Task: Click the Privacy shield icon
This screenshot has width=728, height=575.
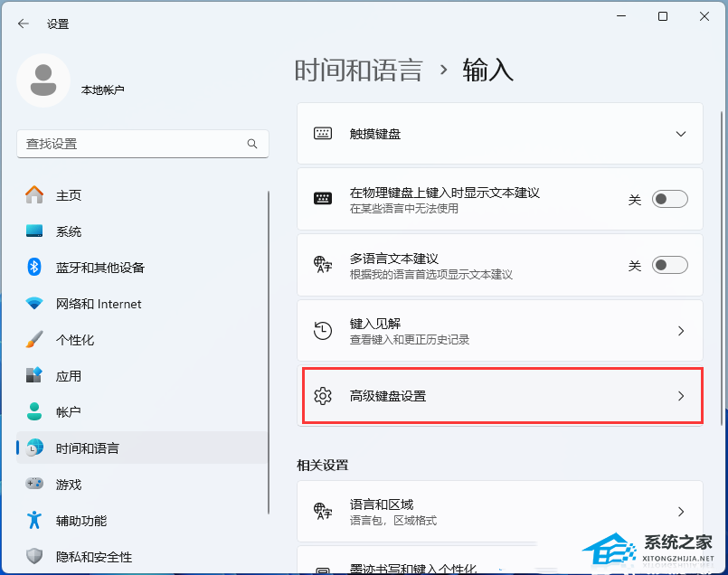Action: pyautogui.click(x=34, y=556)
